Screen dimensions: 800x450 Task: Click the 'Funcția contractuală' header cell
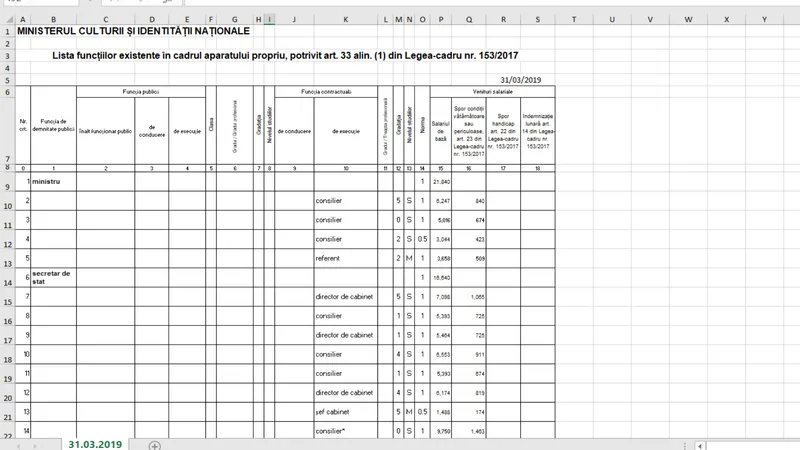(x=326, y=92)
